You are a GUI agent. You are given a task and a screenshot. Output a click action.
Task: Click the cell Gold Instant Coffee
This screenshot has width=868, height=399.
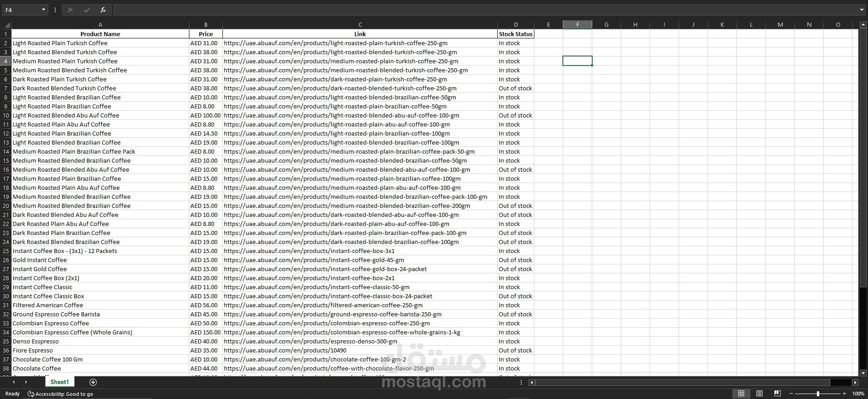(100, 260)
